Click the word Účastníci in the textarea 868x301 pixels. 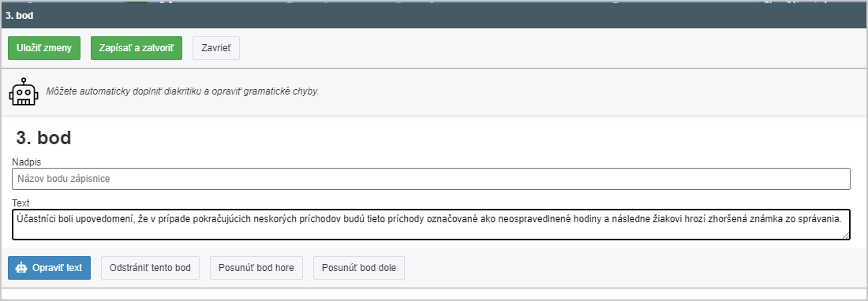click(33, 219)
